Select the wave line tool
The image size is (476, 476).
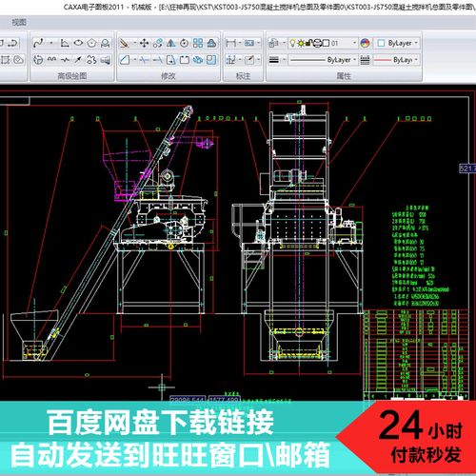pos(51,60)
